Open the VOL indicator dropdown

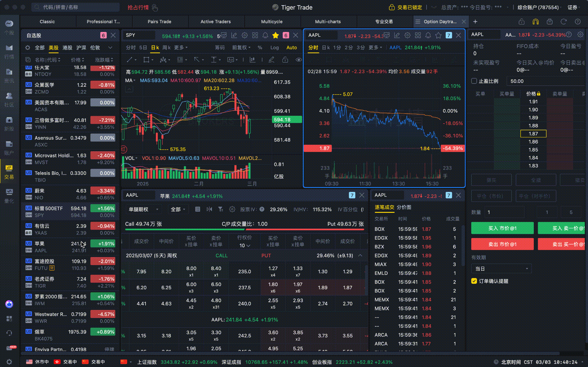coord(131,158)
